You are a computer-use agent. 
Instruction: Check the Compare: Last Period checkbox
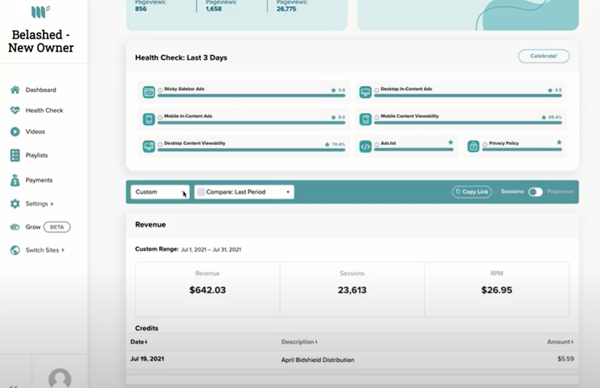click(201, 192)
